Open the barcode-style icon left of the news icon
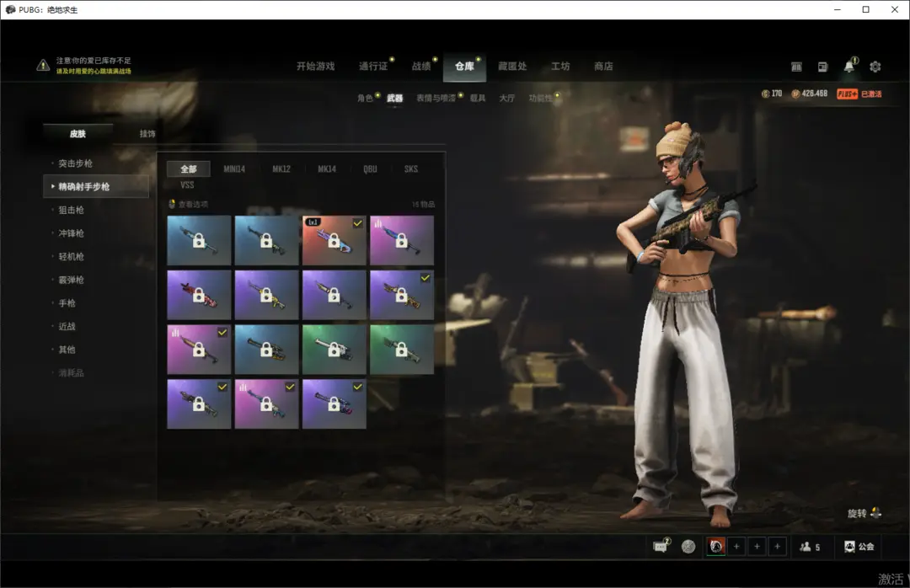The image size is (910, 588). click(x=796, y=67)
